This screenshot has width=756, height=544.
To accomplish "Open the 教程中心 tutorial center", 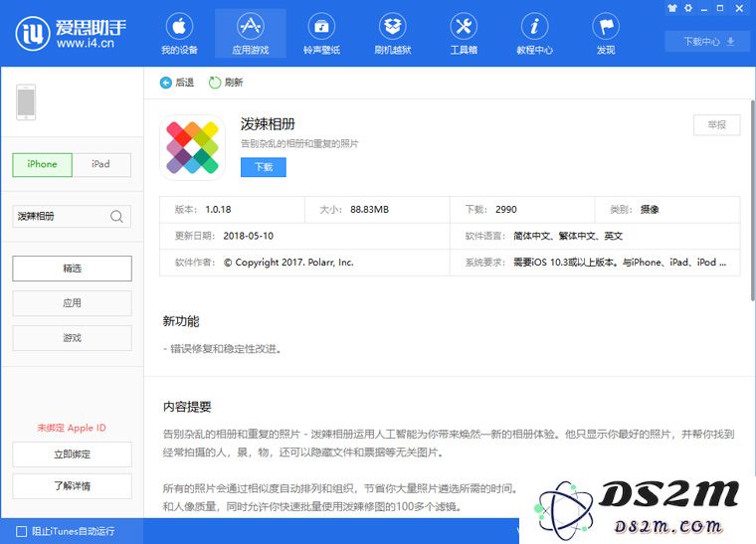I will pyautogui.click(x=534, y=33).
